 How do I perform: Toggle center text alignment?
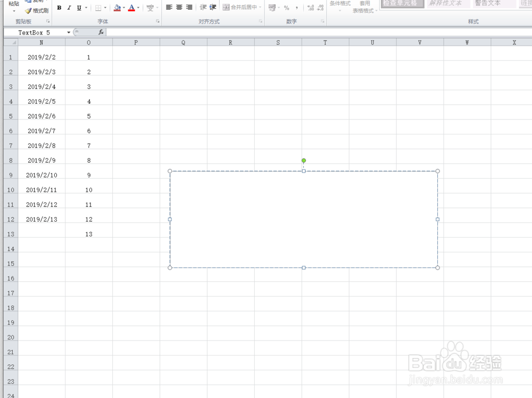[x=179, y=7]
